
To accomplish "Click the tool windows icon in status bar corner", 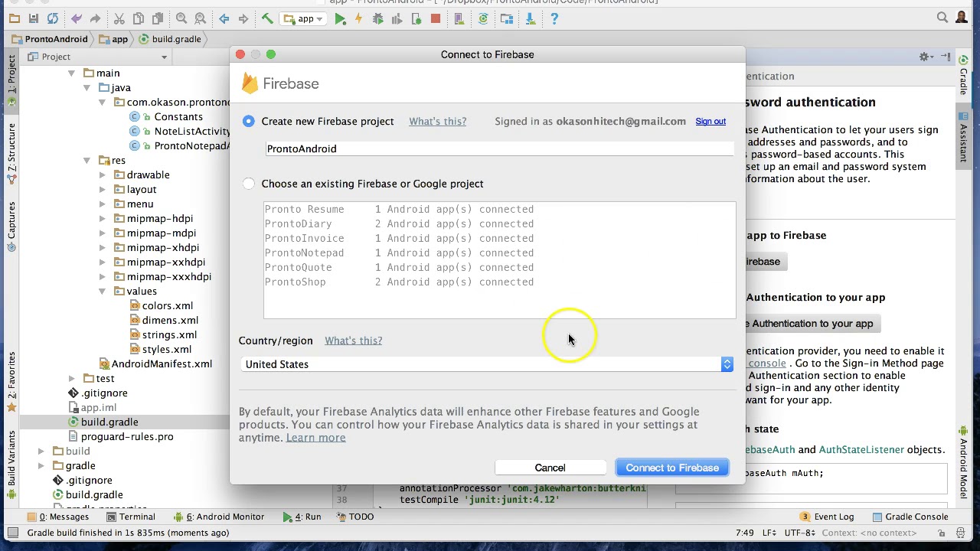I will pyautogui.click(x=13, y=533).
